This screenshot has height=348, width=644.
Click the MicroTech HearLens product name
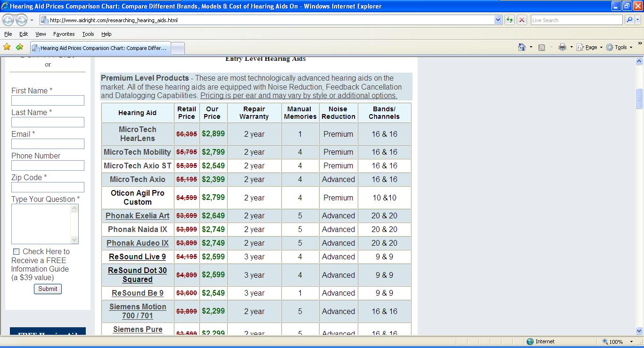coord(137,134)
